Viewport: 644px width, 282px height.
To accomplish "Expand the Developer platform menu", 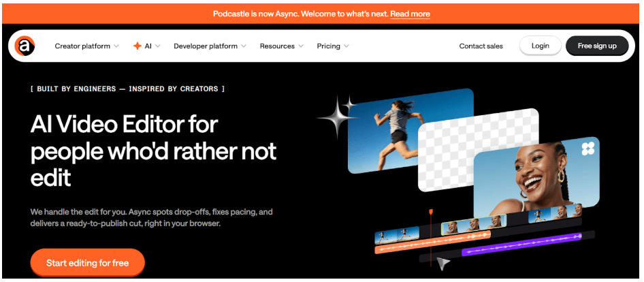I will [210, 46].
